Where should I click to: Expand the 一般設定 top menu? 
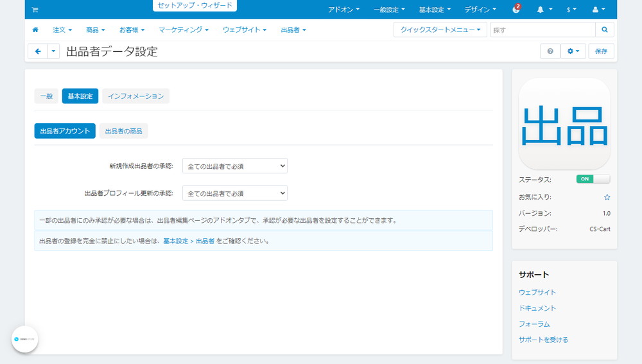[x=389, y=10]
